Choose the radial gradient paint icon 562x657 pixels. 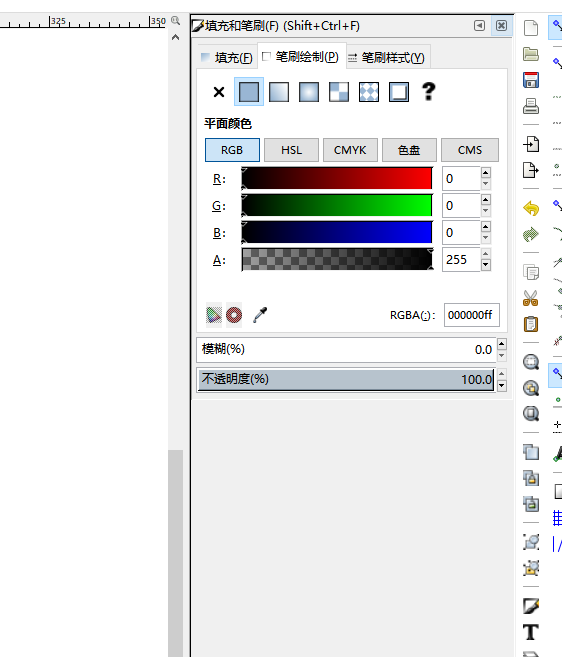pyautogui.click(x=309, y=92)
